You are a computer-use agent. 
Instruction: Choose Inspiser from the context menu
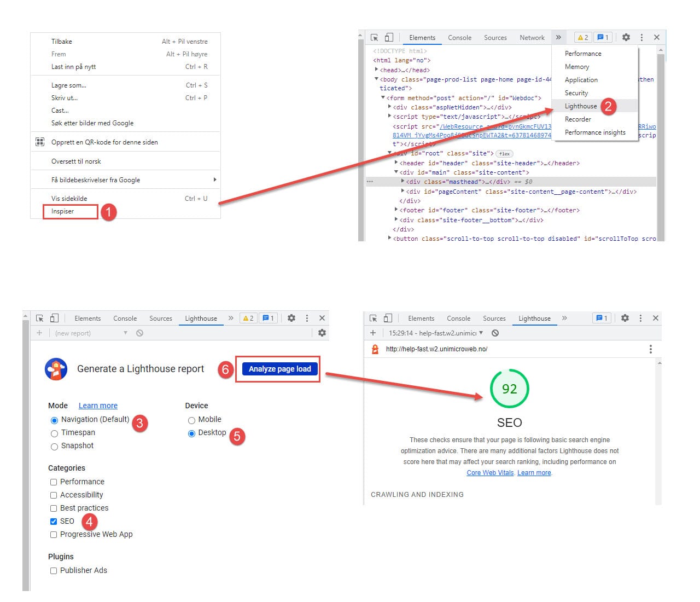pos(62,211)
